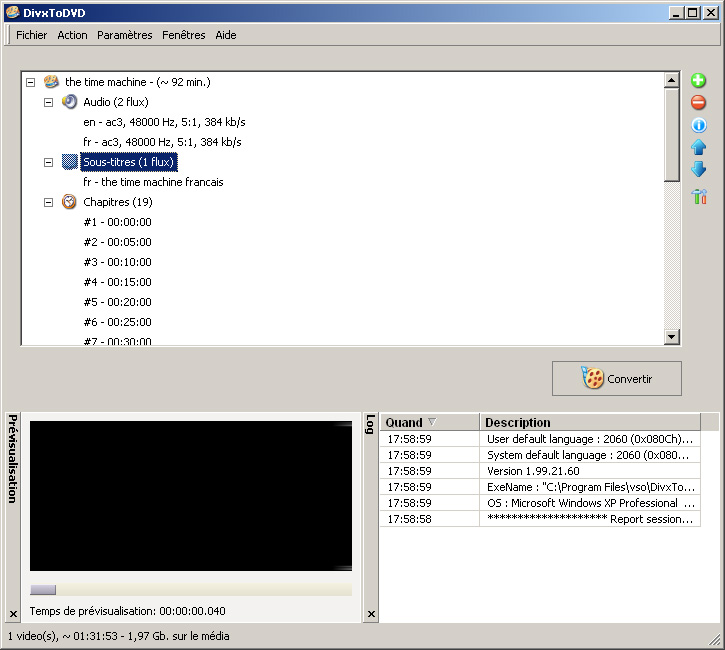725x650 pixels.
Task: Open the Paramètres menu
Action: [124, 35]
